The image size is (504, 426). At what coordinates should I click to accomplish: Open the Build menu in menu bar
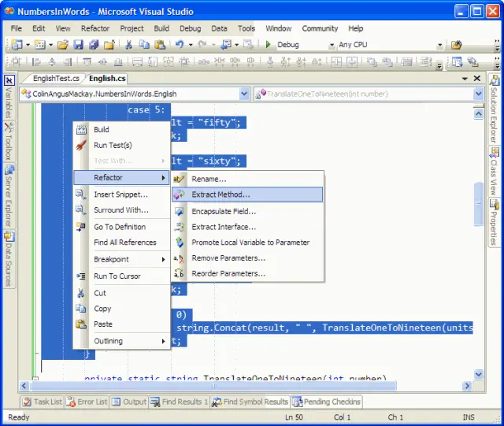click(x=161, y=28)
